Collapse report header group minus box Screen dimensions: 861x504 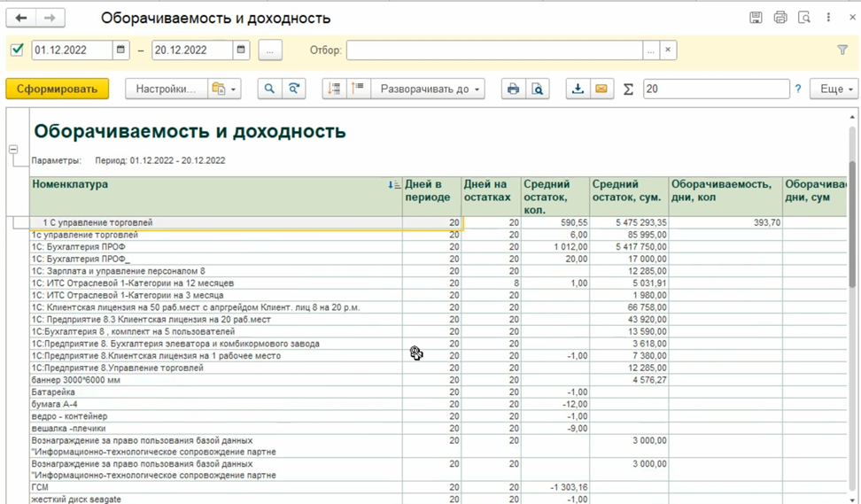coord(13,150)
